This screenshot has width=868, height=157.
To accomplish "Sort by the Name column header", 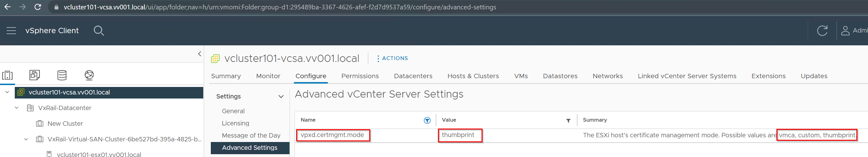I will (x=308, y=120).
